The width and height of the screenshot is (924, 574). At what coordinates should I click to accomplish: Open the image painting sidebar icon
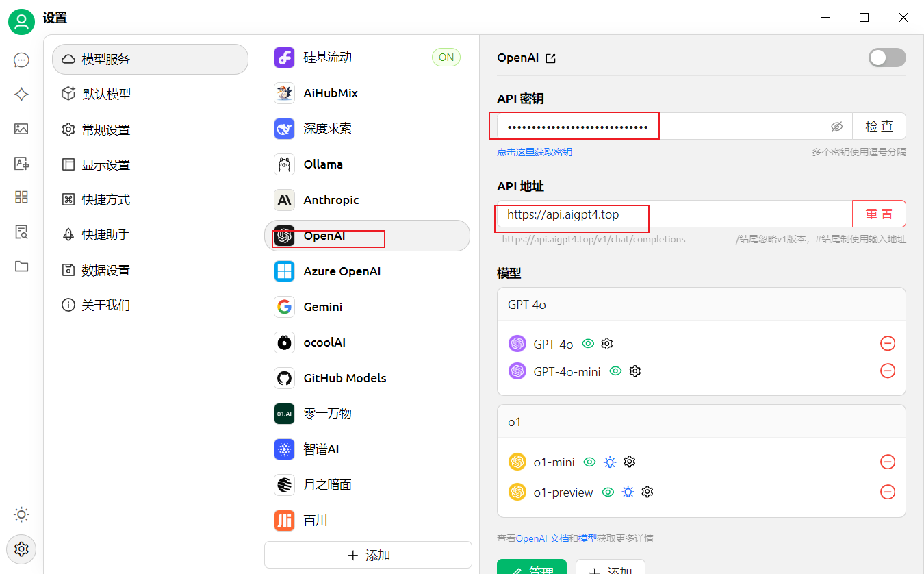pyautogui.click(x=21, y=129)
